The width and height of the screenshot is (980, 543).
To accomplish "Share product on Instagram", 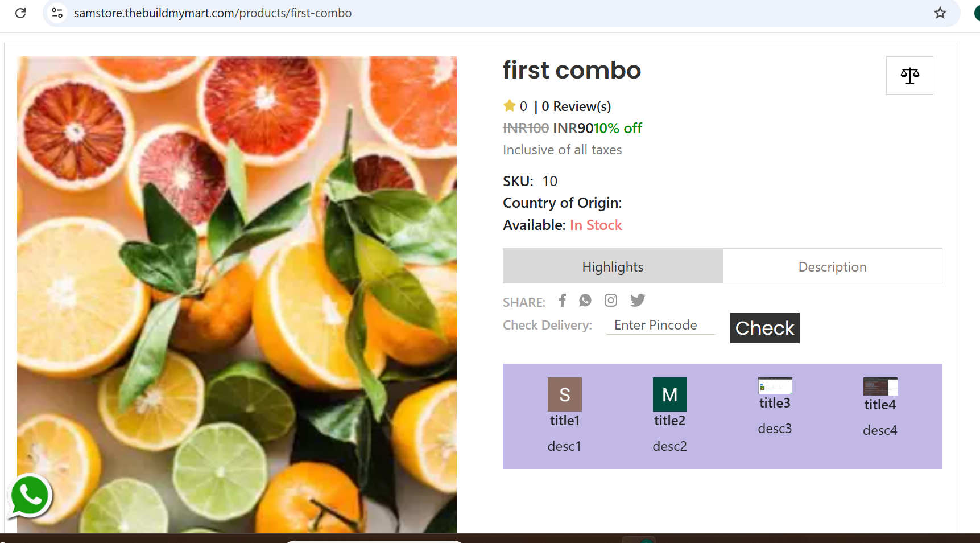I will click(611, 300).
